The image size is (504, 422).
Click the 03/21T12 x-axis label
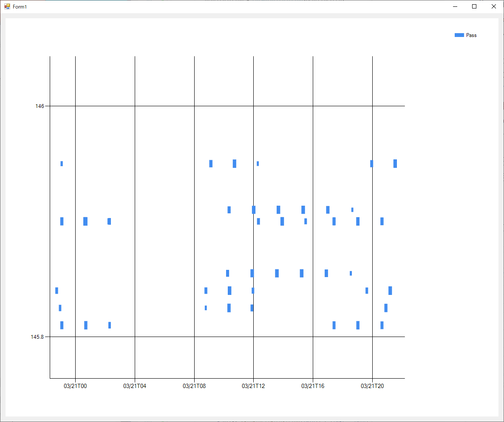coord(253,386)
